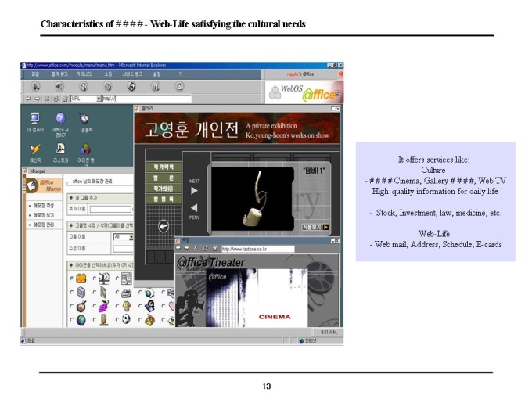Click the speaker-shaped round toolbar icon
532x399 pixels.
click(59, 87)
